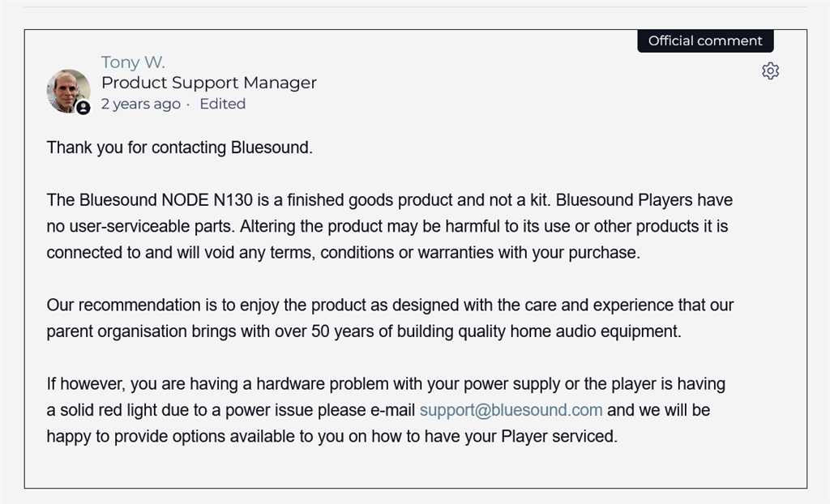Click Tony W.'s profile photo

click(66, 88)
